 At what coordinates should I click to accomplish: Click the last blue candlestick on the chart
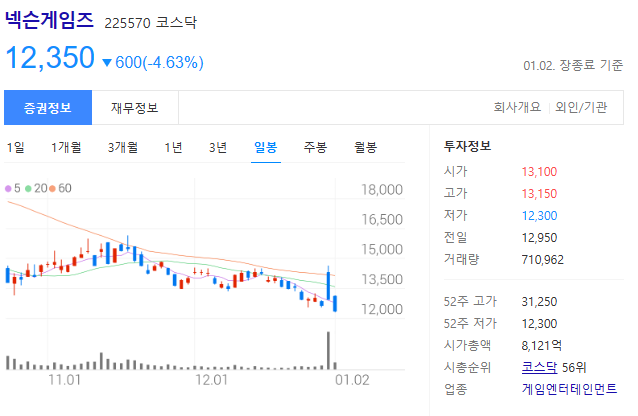point(335,304)
